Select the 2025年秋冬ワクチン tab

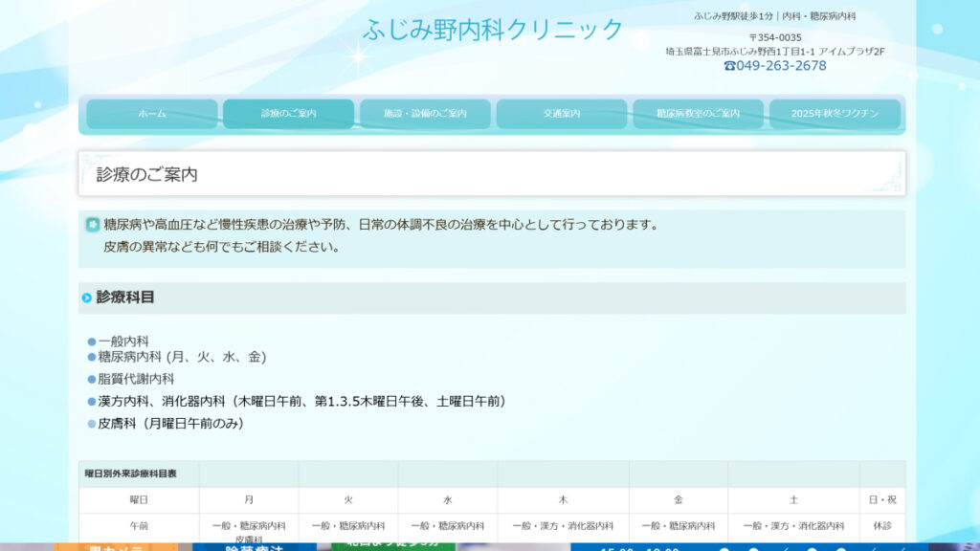[835, 113]
